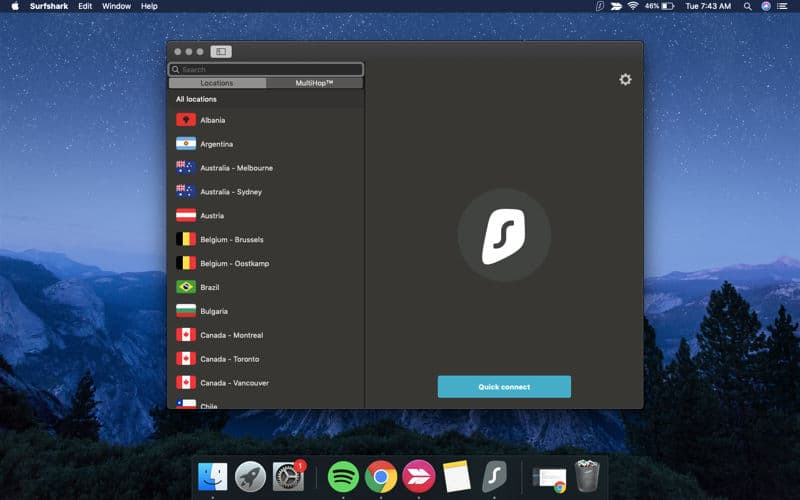Image resolution: width=800 pixels, height=500 pixels.
Task: Open Notification Center list icon
Action: click(x=782, y=6)
